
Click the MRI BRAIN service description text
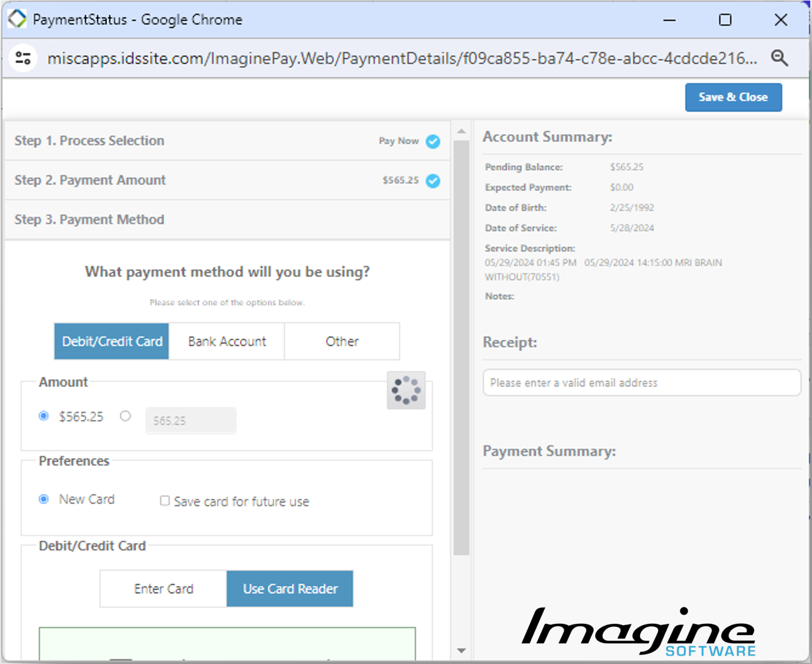pos(603,270)
